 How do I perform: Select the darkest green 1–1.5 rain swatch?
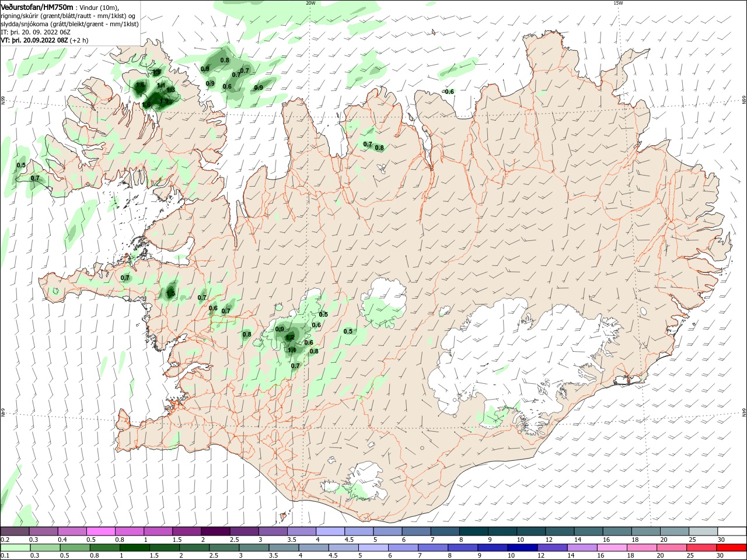click(135, 548)
